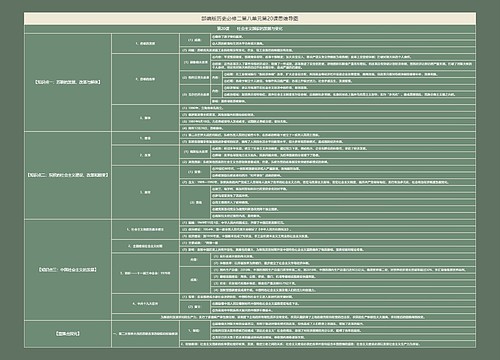This screenshot has width=500, height=360.
Task: Click subtopic 2 cell under 知识点二
Action: tap(145, 155)
